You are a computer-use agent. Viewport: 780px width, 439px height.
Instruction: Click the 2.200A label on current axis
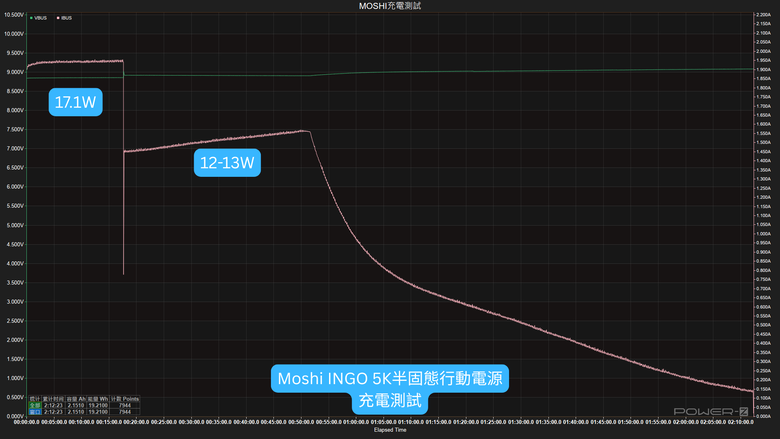click(763, 15)
